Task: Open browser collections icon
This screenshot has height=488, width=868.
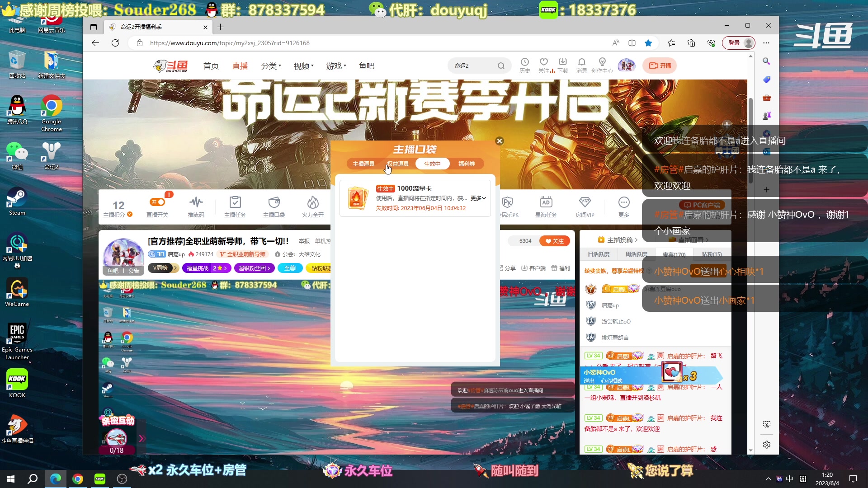Action: pos(691,43)
